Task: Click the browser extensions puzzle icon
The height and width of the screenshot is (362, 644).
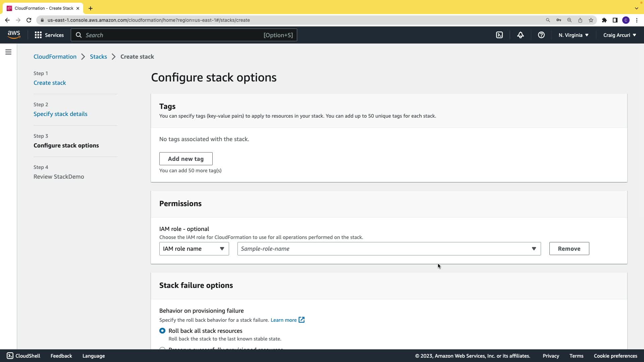Action: pyautogui.click(x=604, y=20)
